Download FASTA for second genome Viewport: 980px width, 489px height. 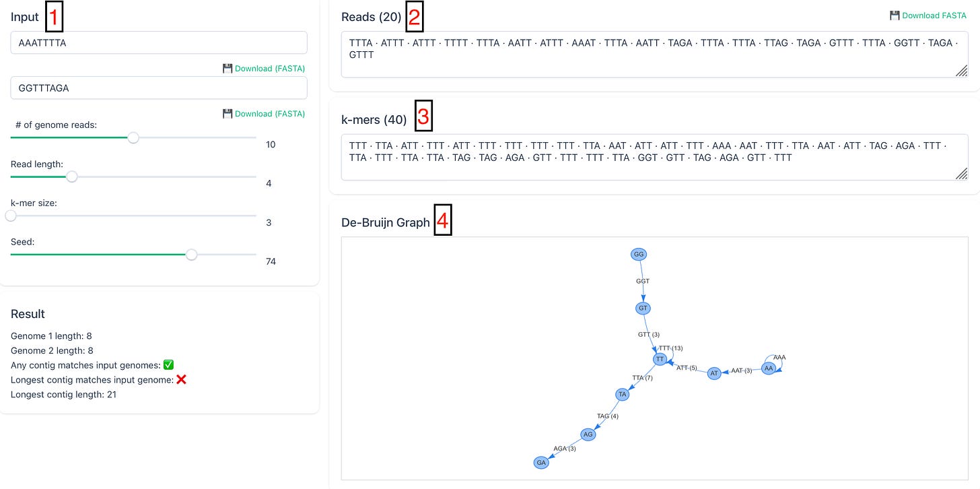pos(264,113)
